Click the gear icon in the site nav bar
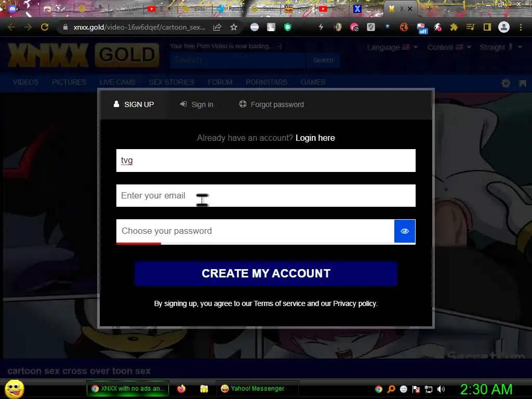This screenshot has width=532, height=399. tap(506, 83)
